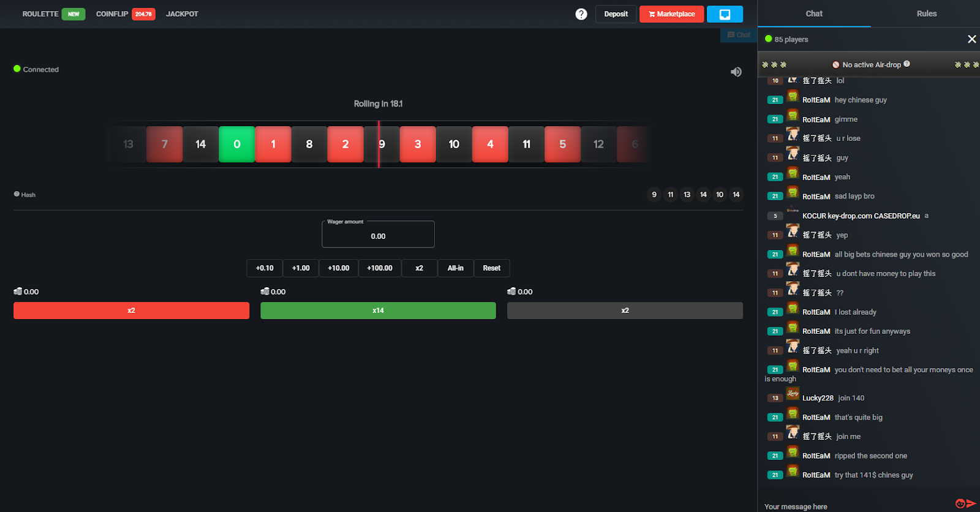Open the Marketplace with cart icon
This screenshot has height=512, width=980.
point(671,14)
